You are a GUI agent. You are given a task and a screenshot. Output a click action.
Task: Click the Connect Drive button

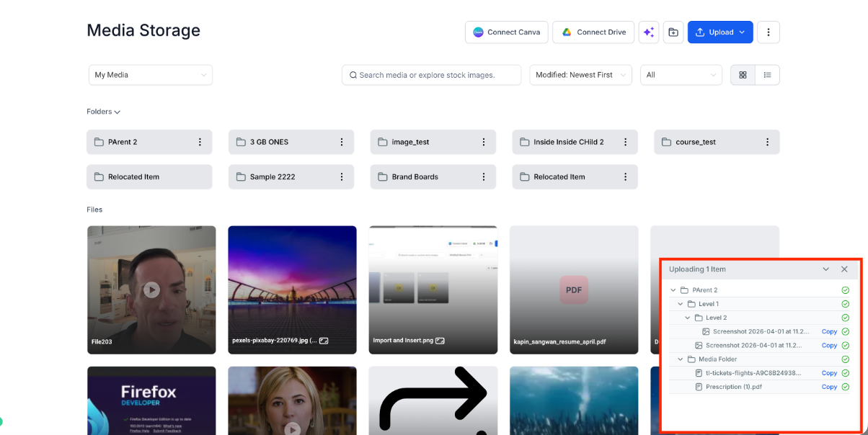click(x=593, y=32)
